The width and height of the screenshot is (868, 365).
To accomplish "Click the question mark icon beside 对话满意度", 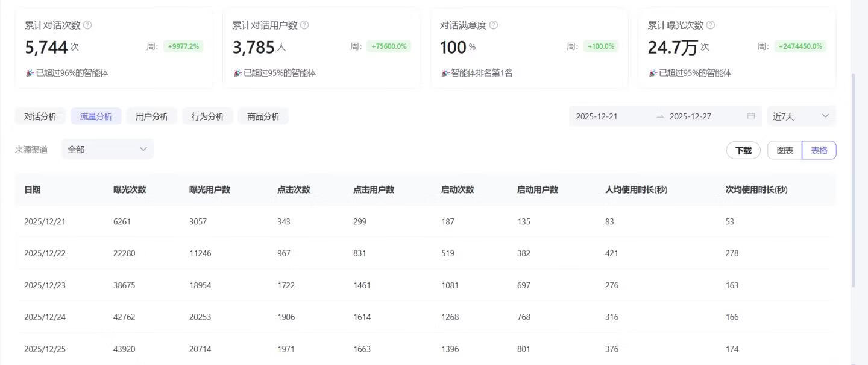I will click(x=493, y=25).
